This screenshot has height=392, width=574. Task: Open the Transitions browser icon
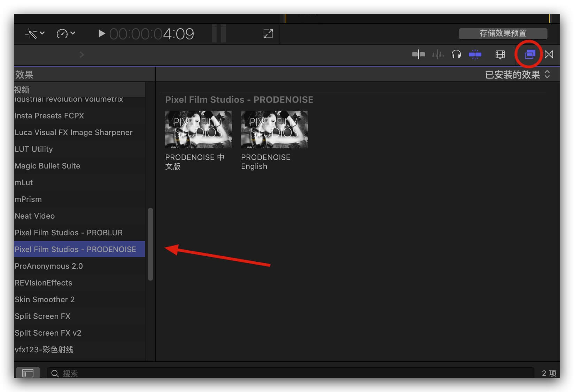549,54
